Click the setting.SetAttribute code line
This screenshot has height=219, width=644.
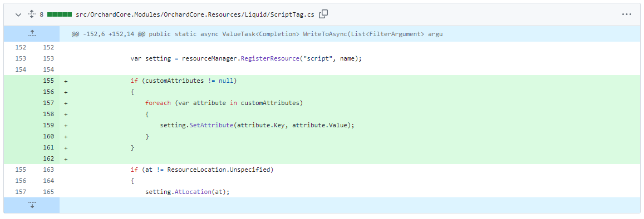click(257, 125)
